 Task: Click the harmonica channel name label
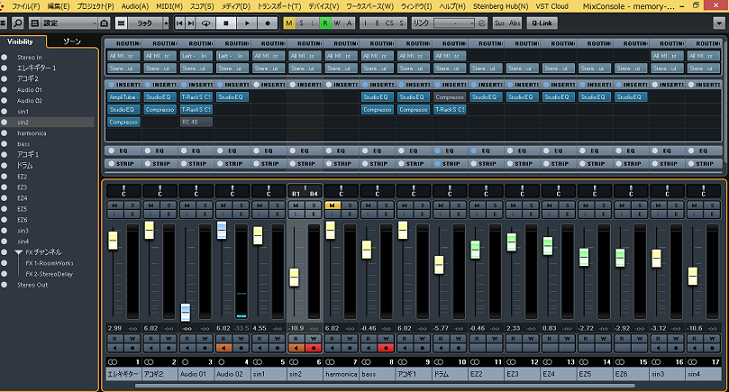click(x=341, y=374)
